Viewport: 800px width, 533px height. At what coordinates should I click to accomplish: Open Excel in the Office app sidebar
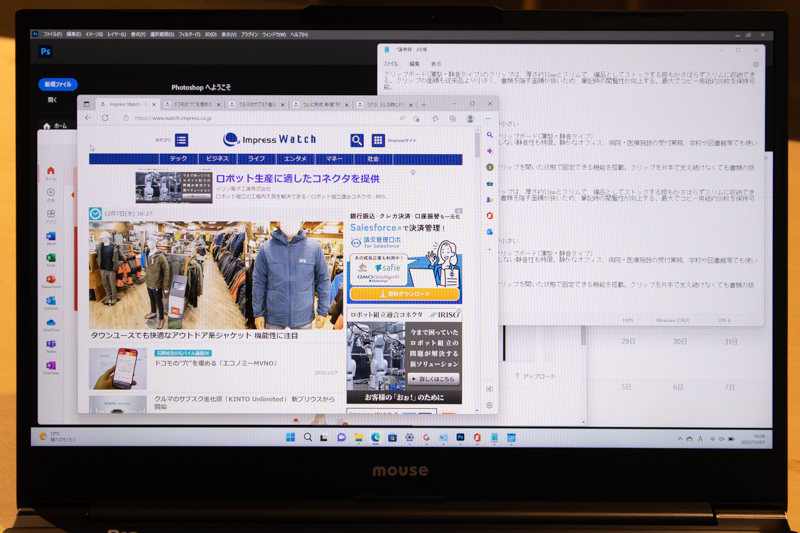click(51, 258)
